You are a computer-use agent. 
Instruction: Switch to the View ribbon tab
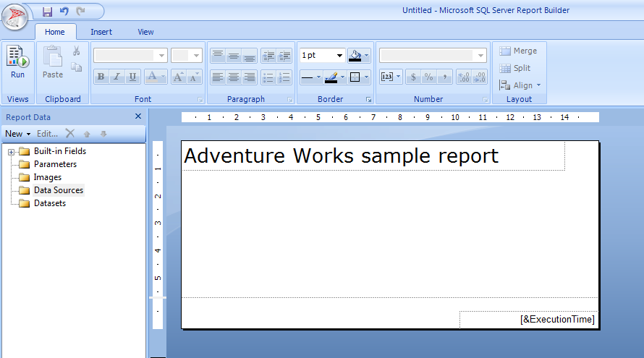[x=145, y=32]
